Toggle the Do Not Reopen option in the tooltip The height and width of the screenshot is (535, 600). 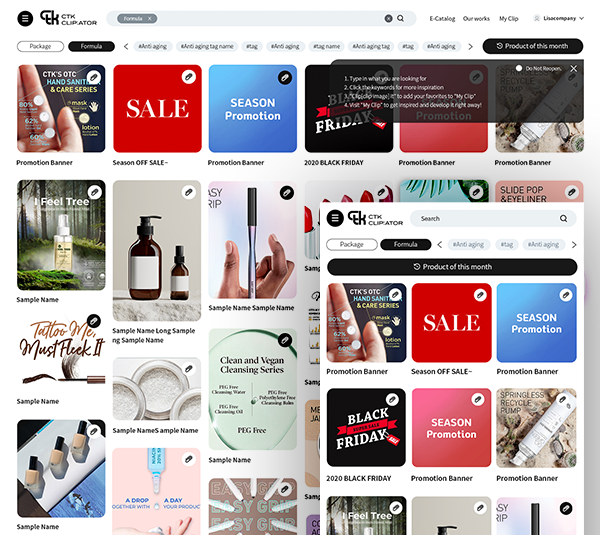[x=519, y=68]
